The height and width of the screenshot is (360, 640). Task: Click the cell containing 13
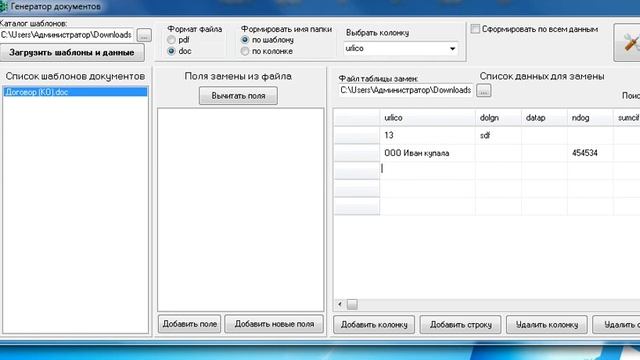[427, 136]
